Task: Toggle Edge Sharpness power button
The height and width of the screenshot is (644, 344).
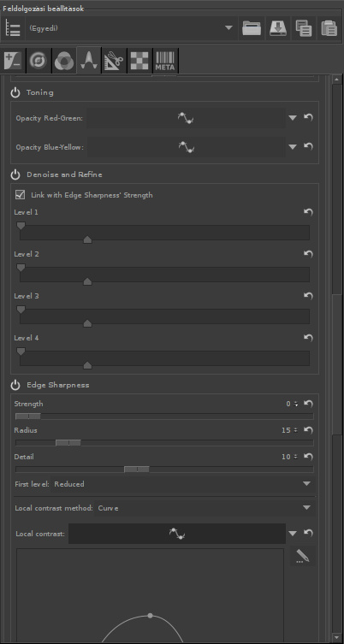Action: [15, 385]
